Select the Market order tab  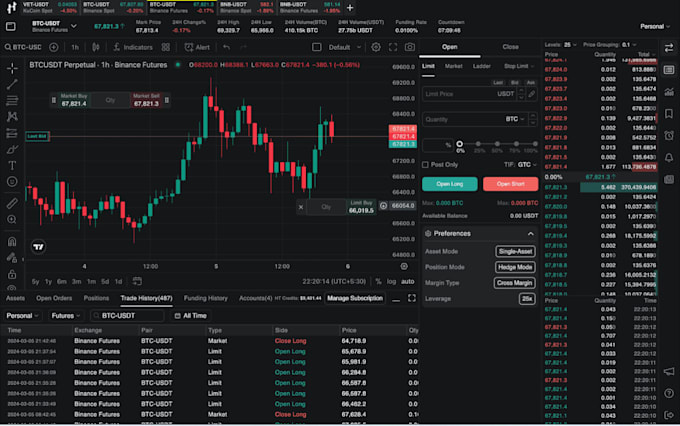point(454,66)
